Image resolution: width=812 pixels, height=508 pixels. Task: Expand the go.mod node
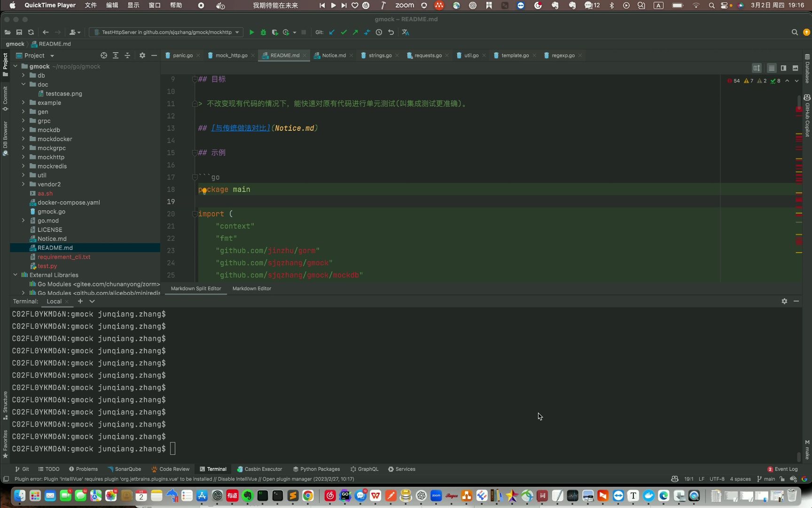[23, 220]
